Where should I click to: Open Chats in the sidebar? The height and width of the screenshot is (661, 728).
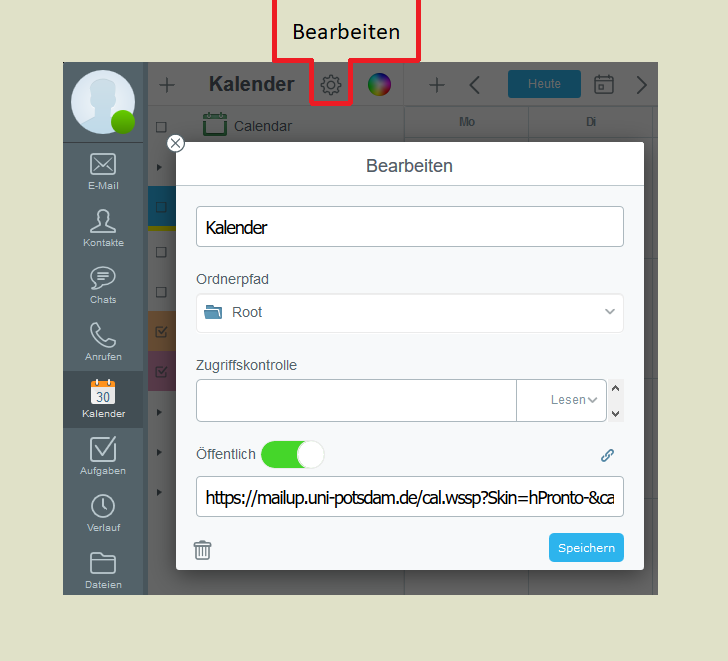click(x=103, y=285)
